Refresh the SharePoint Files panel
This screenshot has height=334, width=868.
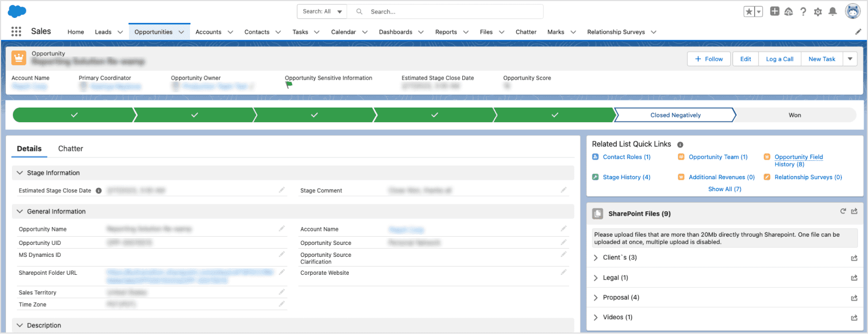(x=843, y=211)
